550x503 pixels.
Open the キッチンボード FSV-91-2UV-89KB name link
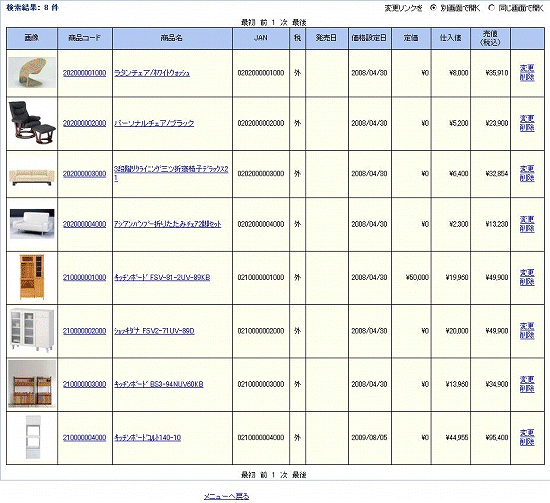[x=162, y=277]
